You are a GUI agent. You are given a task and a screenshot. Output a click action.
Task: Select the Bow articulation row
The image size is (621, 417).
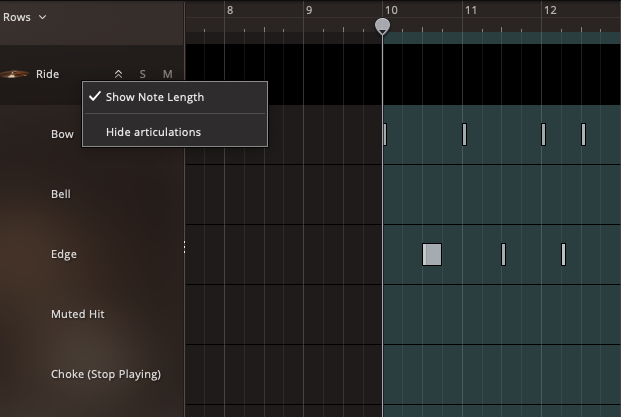[62, 134]
